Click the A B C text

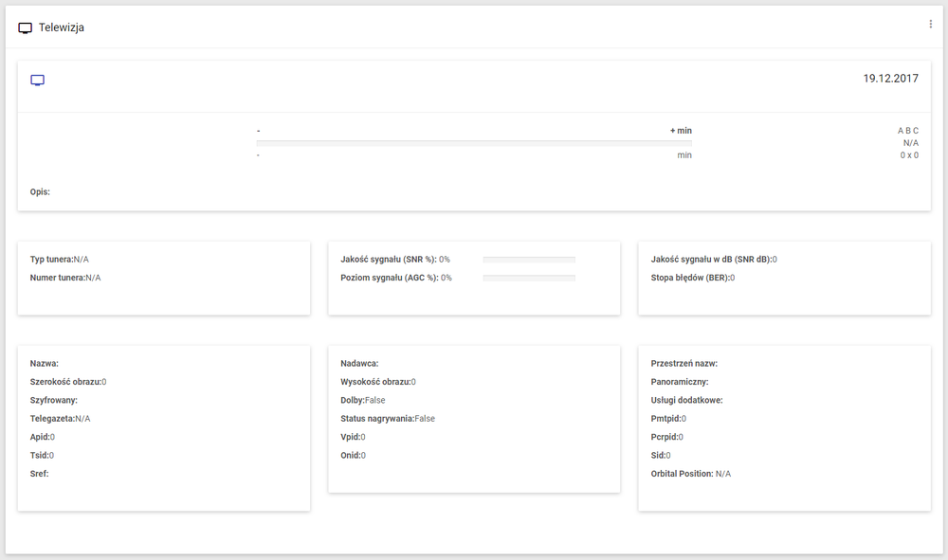click(x=908, y=131)
